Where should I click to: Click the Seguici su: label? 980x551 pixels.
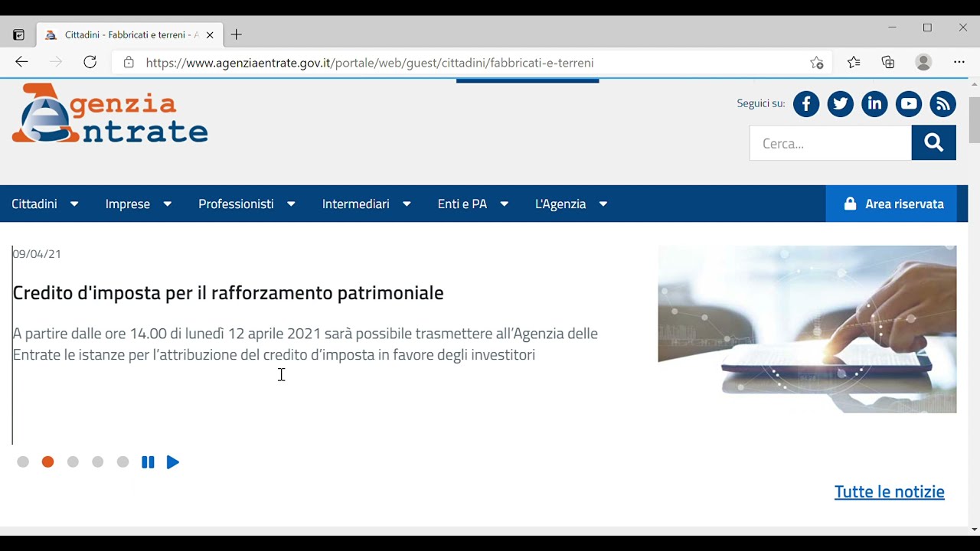click(x=761, y=103)
